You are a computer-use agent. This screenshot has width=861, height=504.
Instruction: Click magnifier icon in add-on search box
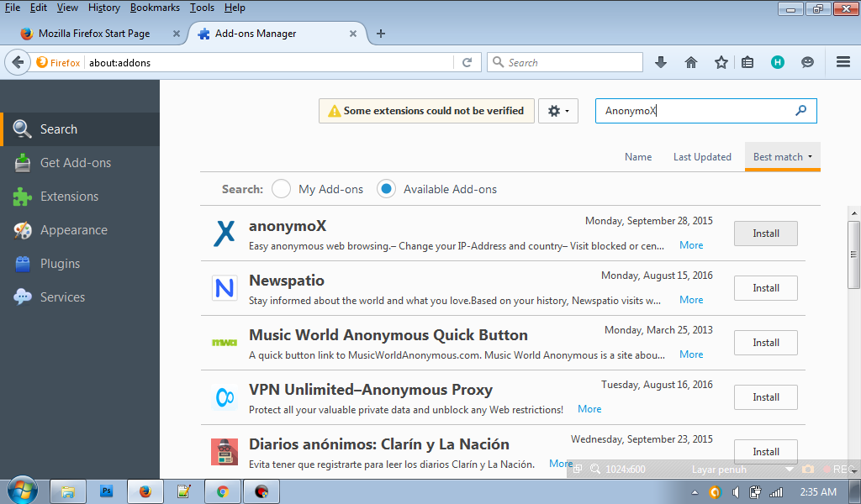click(801, 110)
